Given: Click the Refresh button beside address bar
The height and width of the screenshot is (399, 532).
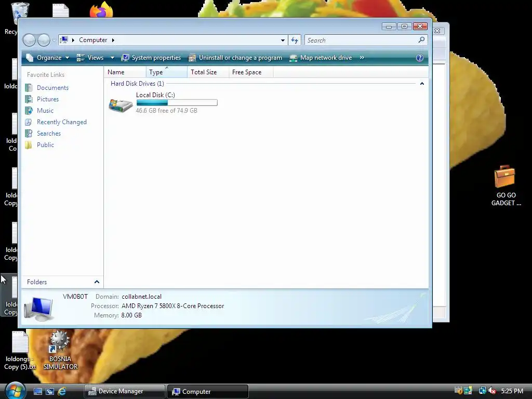Looking at the screenshot, I should [x=295, y=41].
